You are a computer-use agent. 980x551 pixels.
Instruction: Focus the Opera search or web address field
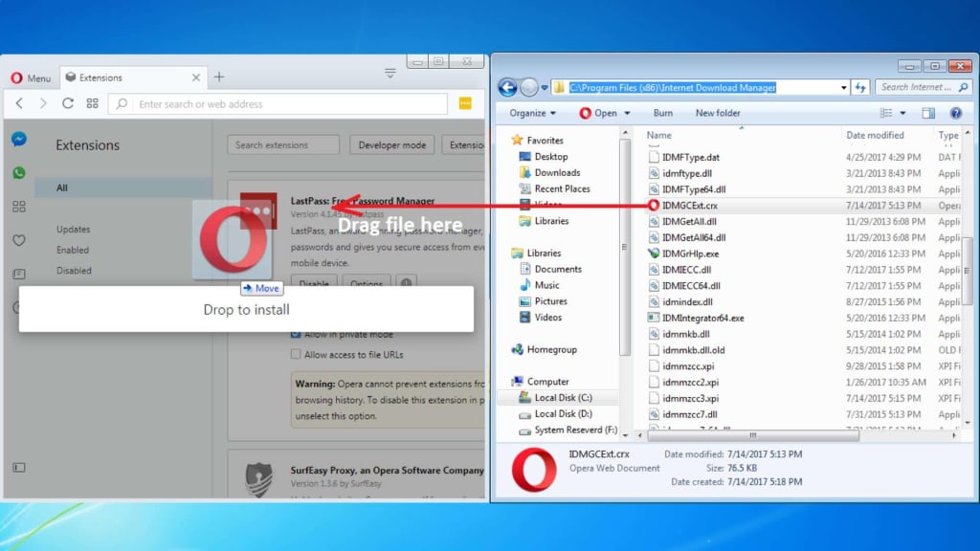click(278, 104)
